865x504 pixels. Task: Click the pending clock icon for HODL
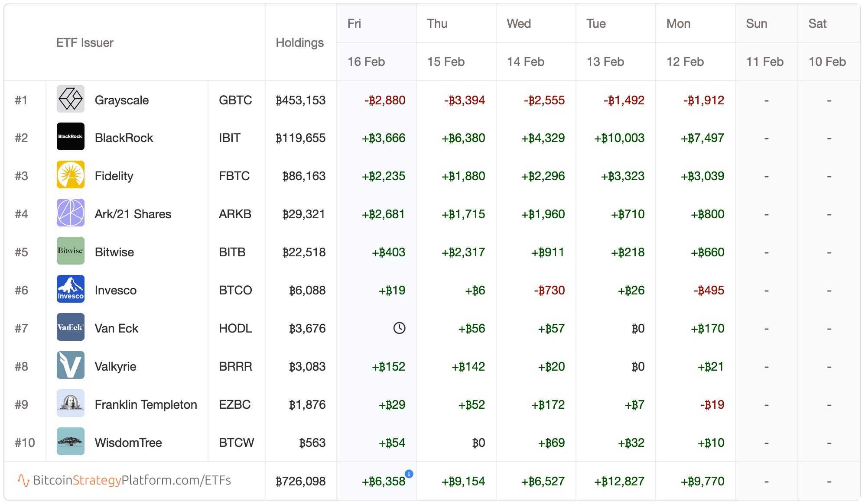point(399,328)
